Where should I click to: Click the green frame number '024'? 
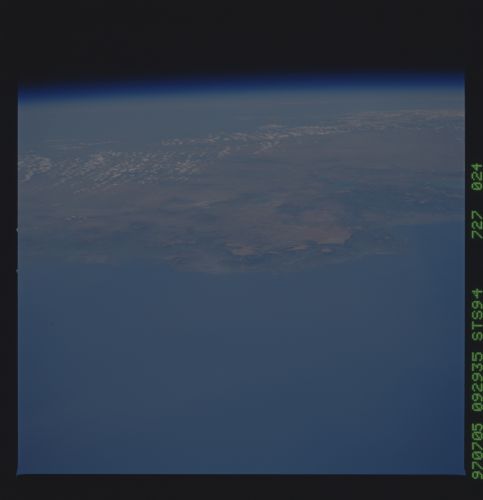477,177
